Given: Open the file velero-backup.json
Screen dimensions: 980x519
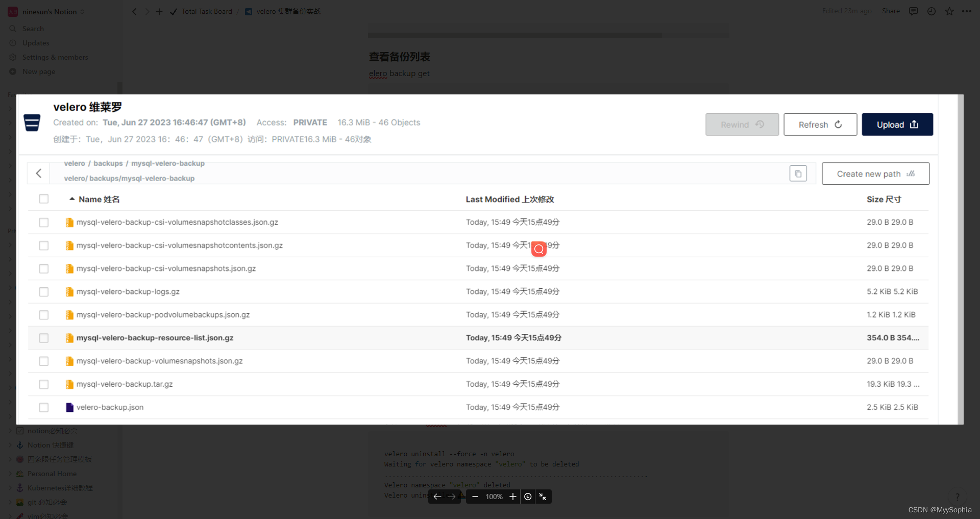Looking at the screenshot, I should pyautogui.click(x=110, y=407).
